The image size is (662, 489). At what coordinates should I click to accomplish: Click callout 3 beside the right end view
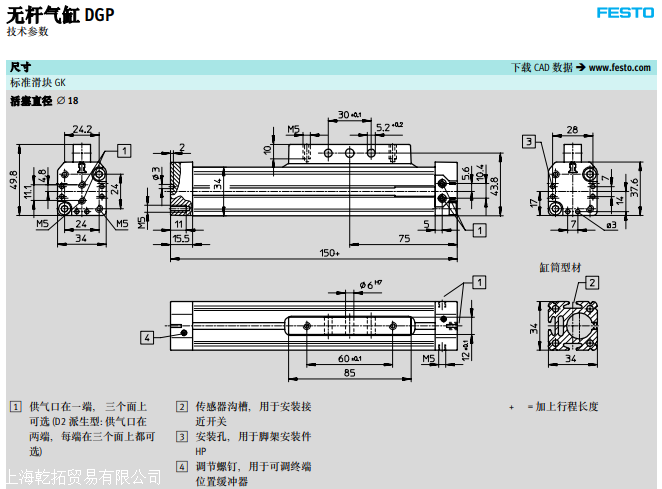pyautogui.click(x=527, y=142)
